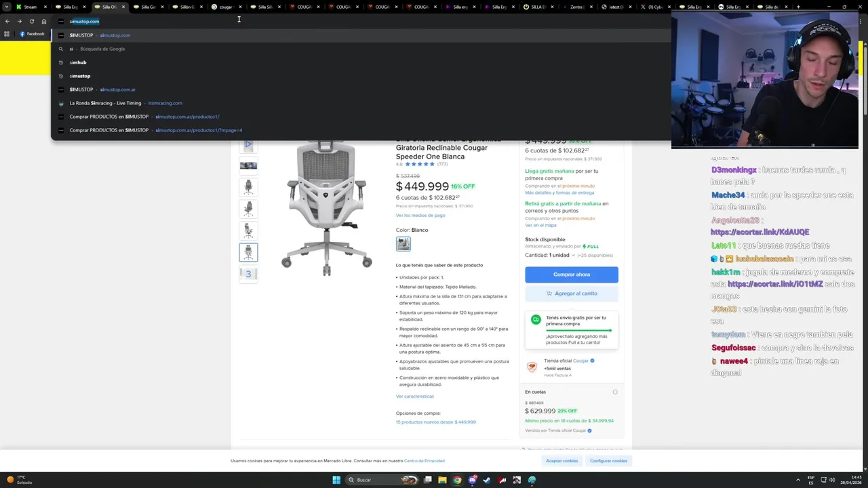Click the free shipping progress bar
Screen dimensions: 868x488
pos(578,331)
